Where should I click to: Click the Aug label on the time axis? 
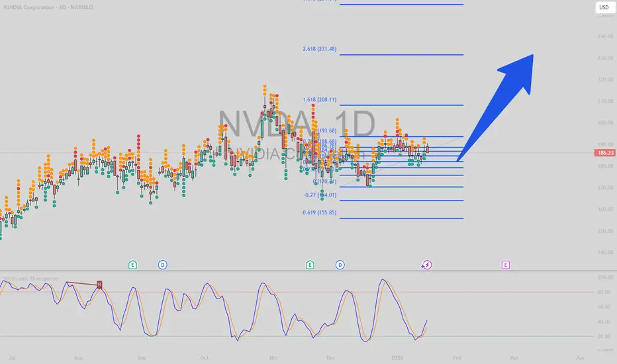tap(78, 357)
